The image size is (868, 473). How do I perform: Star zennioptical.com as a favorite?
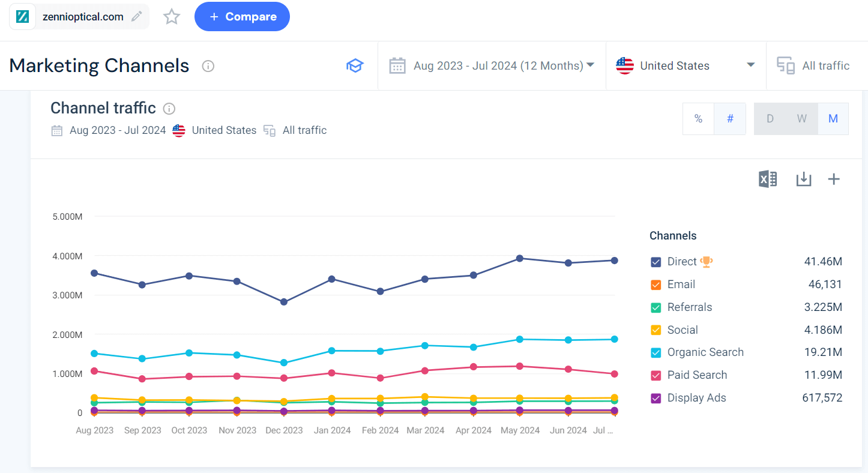(171, 16)
